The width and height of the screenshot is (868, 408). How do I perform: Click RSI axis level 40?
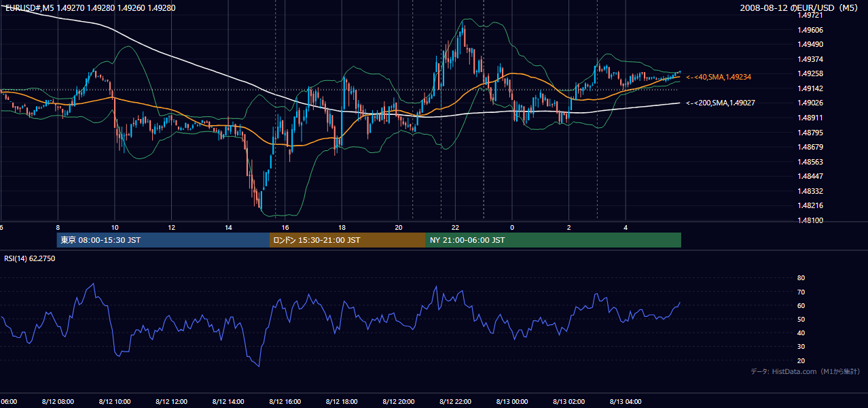click(801, 333)
